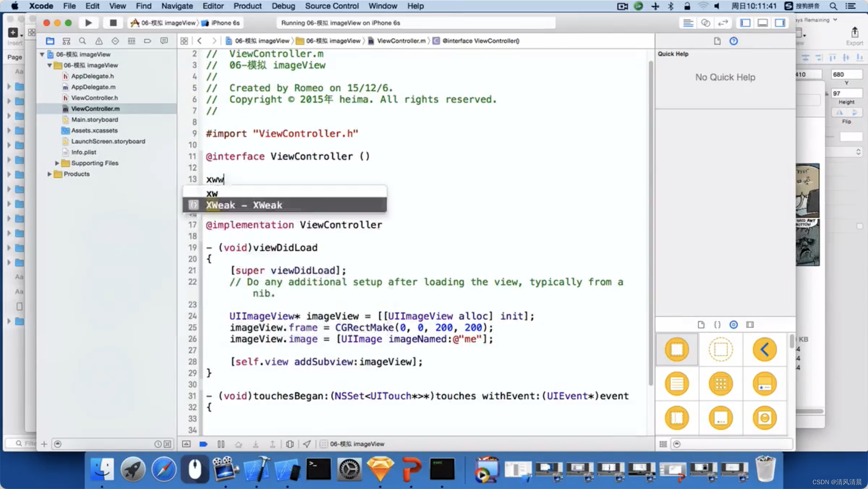Step out in the debug bar
This screenshot has height=489, width=868.
(x=272, y=444)
